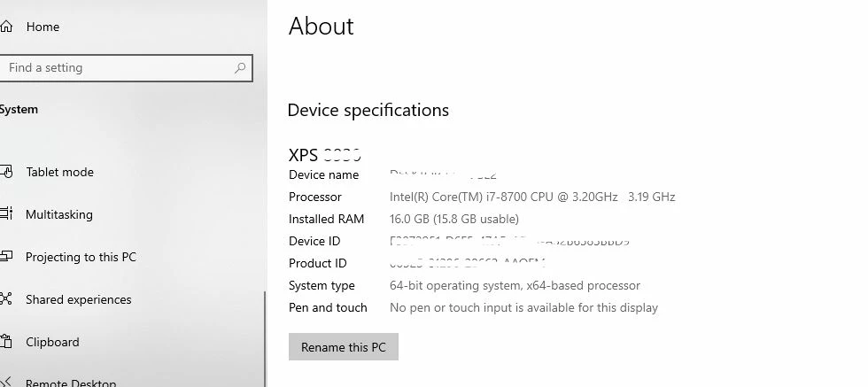Screen dimensions: 868x387
Task: Select the Pen and touch label
Action: (328, 308)
